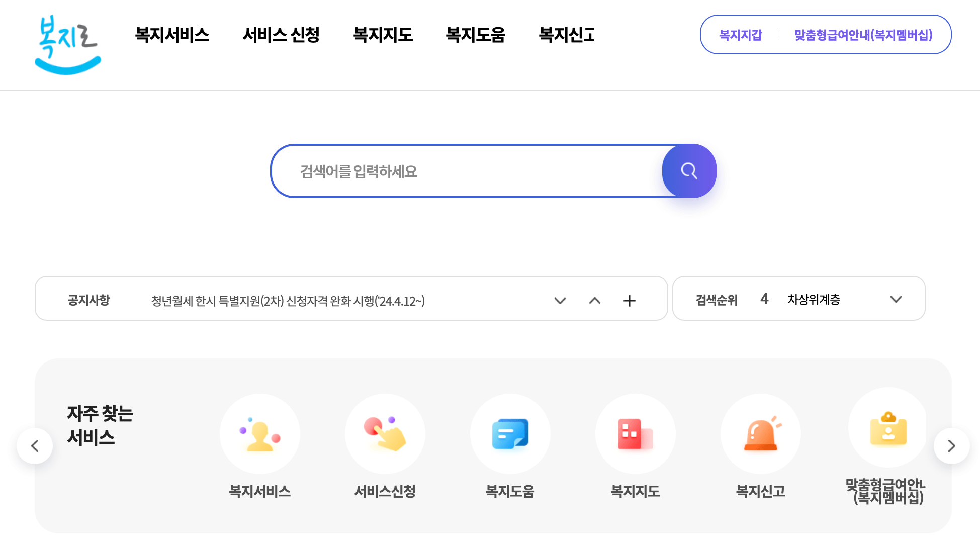Screen dimensions: 980x546
Task: Click the 복지신고 siren icon
Action: coord(760,434)
